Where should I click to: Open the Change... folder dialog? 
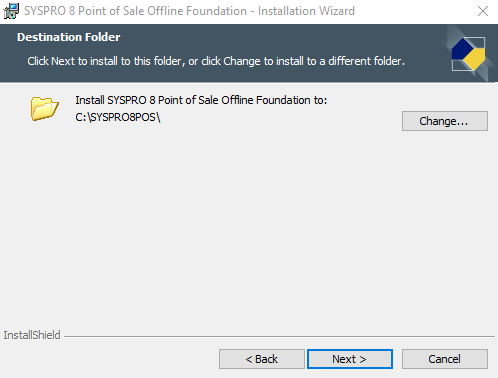coord(445,121)
